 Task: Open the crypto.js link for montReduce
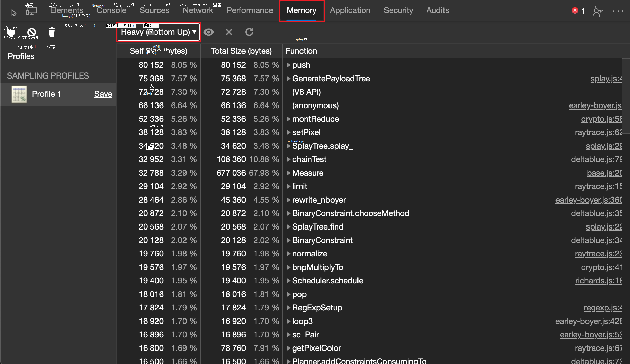pyautogui.click(x=601, y=119)
